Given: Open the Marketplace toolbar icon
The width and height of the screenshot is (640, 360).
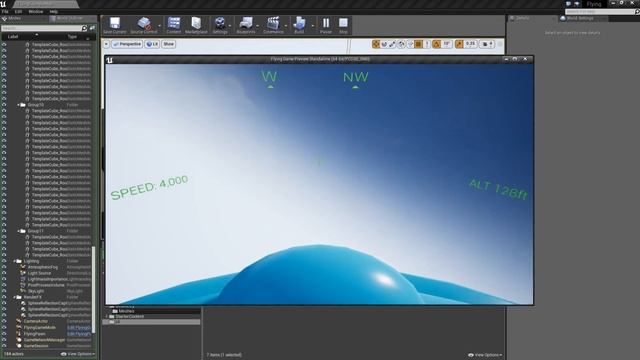Looking at the screenshot, I should pyautogui.click(x=196, y=25).
